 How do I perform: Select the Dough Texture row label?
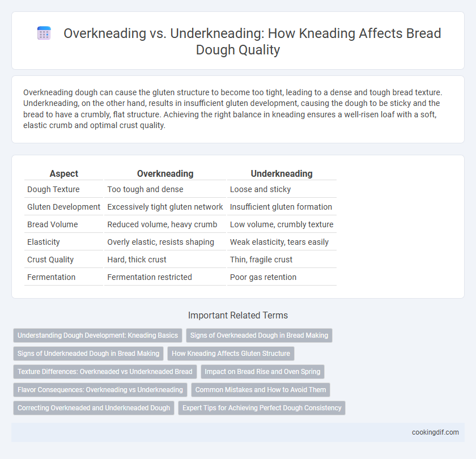point(53,189)
